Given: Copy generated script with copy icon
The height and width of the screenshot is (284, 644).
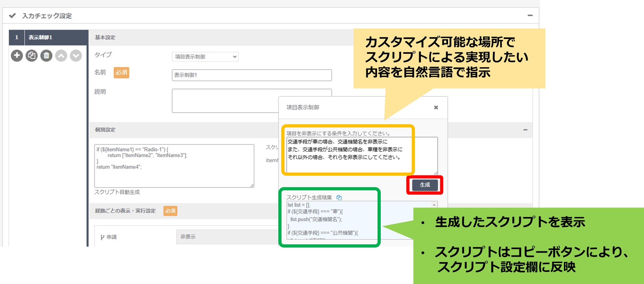Looking at the screenshot, I should pos(339,197).
